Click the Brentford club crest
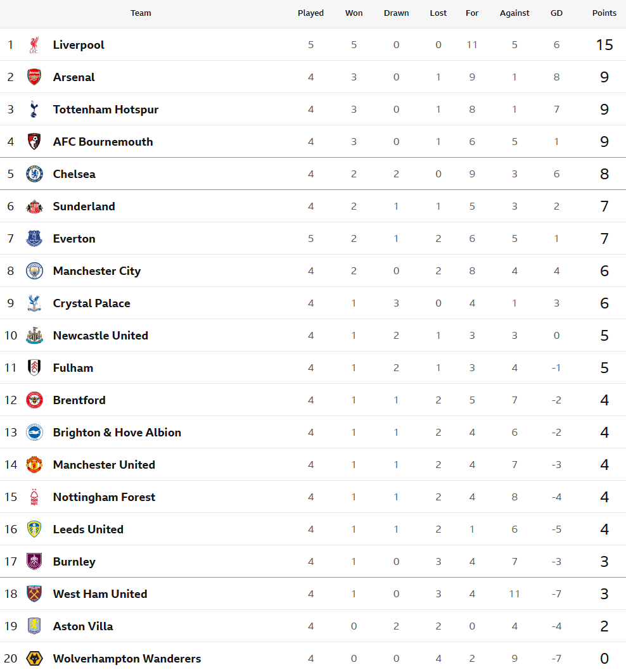626x672 pixels. click(x=34, y=400)
